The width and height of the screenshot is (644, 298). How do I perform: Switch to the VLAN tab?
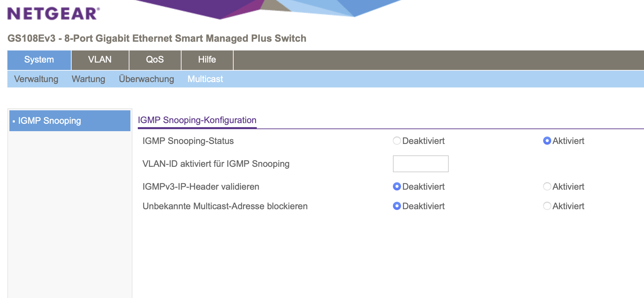[100, 60]
